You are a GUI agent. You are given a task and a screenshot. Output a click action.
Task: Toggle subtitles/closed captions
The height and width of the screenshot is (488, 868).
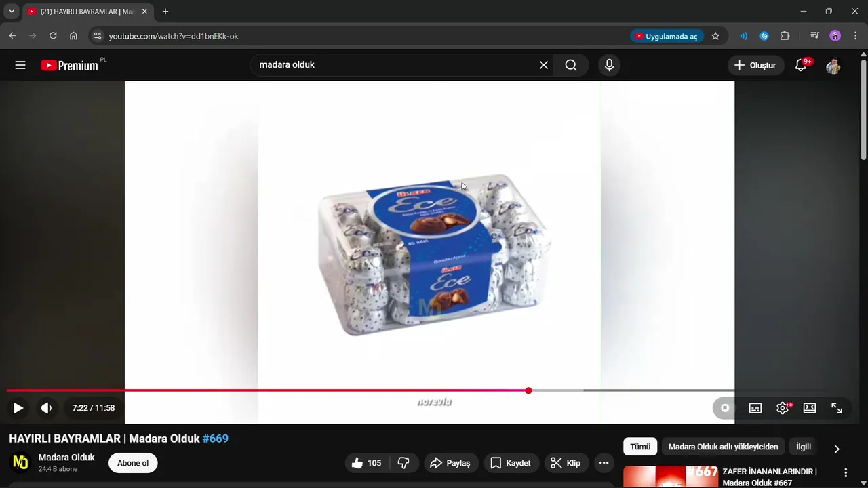755,408
